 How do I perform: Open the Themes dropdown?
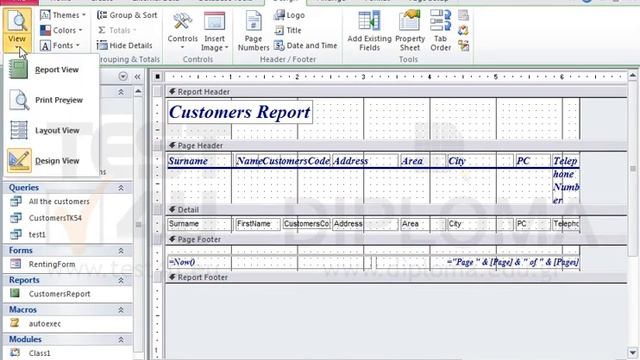coord(63,15)
